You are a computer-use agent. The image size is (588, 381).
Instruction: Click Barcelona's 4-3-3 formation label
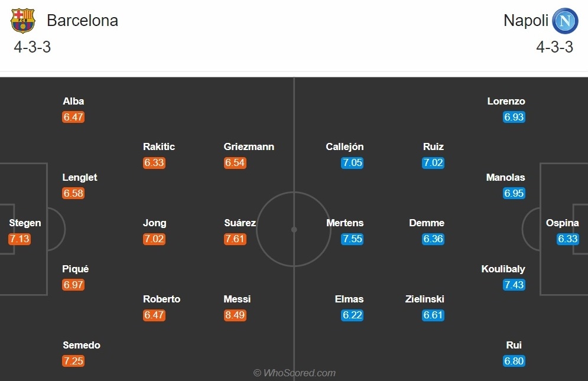pyautogui.click(x=33, y=47)
